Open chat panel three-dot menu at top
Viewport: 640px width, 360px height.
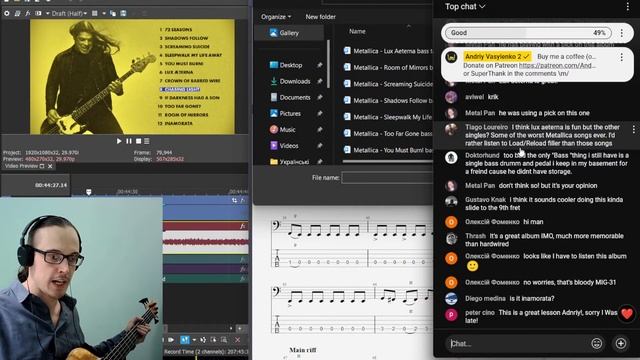coord(628,7)
